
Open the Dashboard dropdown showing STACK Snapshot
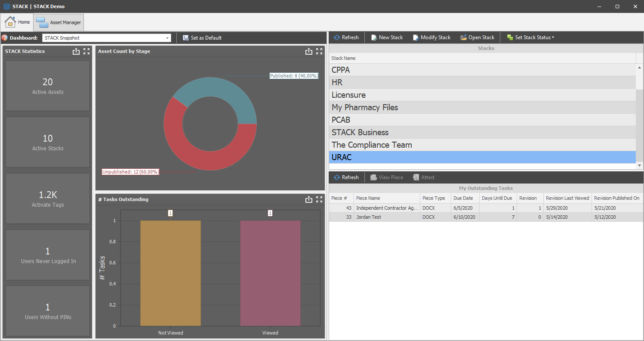point(107,38)
